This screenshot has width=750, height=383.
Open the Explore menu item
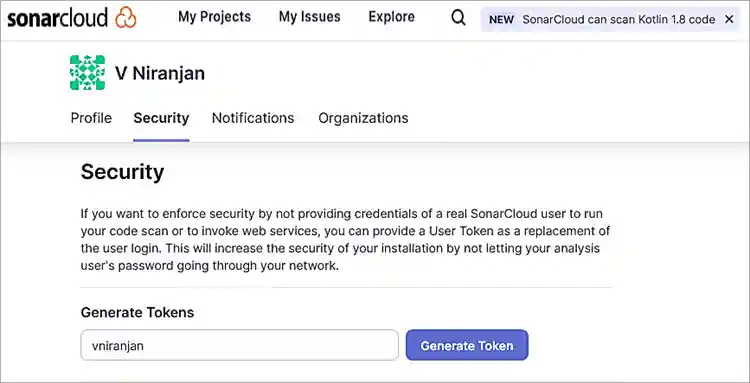(391, 17)
